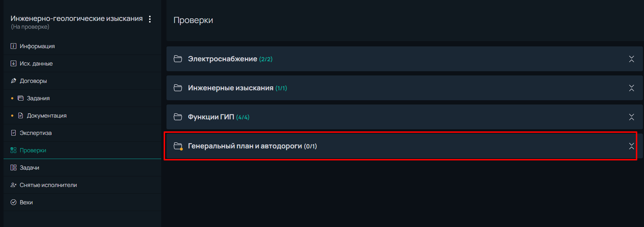Click the Вехи checkmark circle icon

(x=13, y=202)
